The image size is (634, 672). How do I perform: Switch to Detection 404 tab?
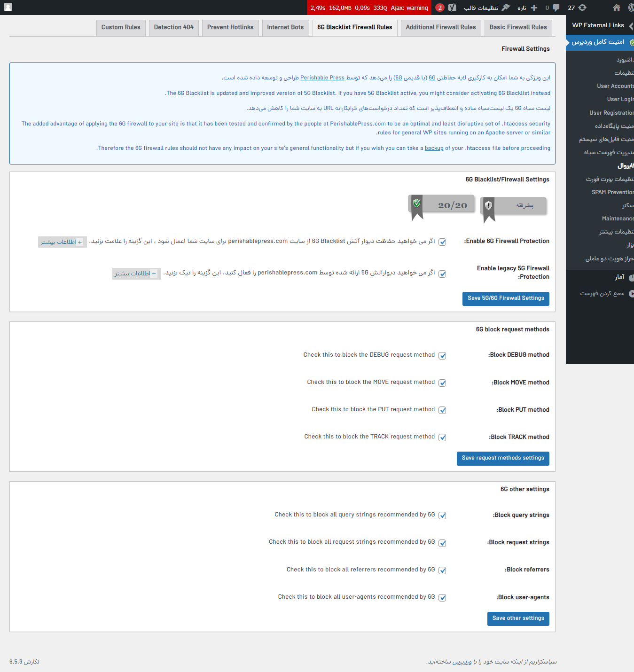(174, 28)
